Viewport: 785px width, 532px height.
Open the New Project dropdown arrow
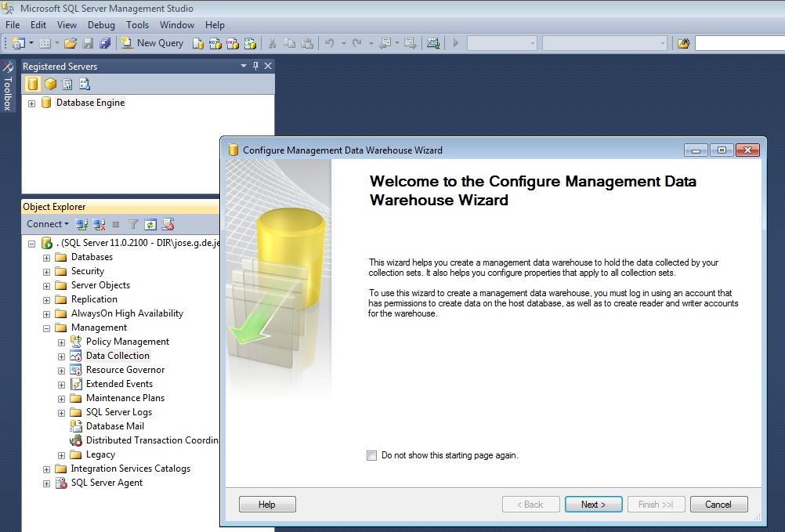tap(31, 44)
